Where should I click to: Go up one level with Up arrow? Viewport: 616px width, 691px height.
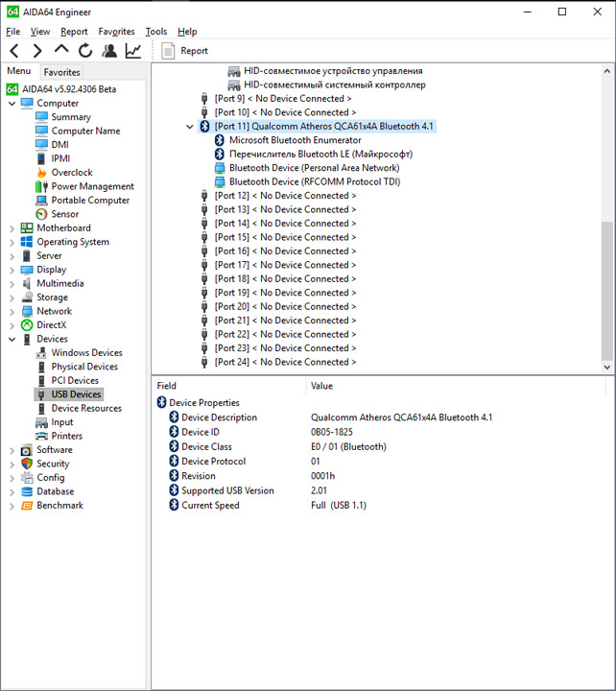click(x=61, y=49)
